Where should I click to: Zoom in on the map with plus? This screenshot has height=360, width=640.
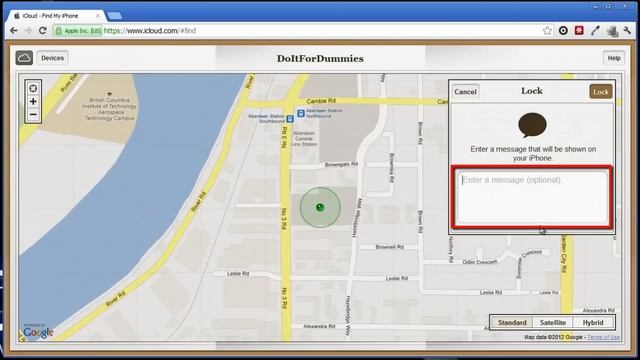click(33, 101)
